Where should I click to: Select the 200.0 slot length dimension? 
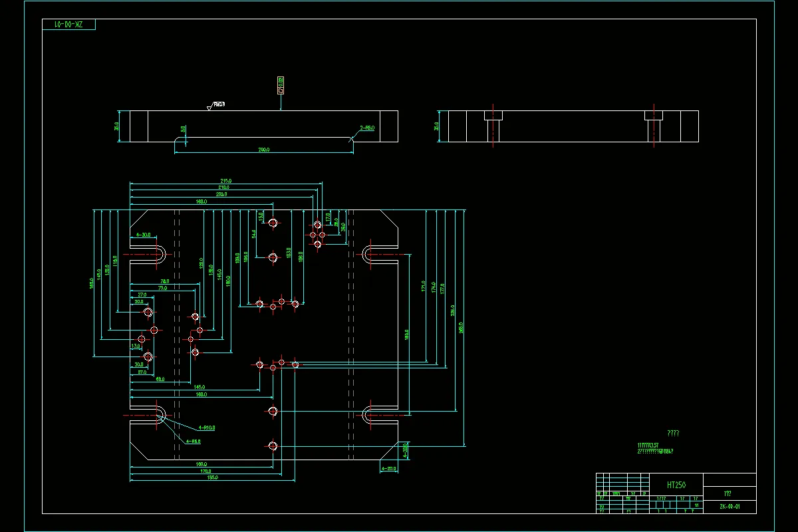(x=264, y=150)
